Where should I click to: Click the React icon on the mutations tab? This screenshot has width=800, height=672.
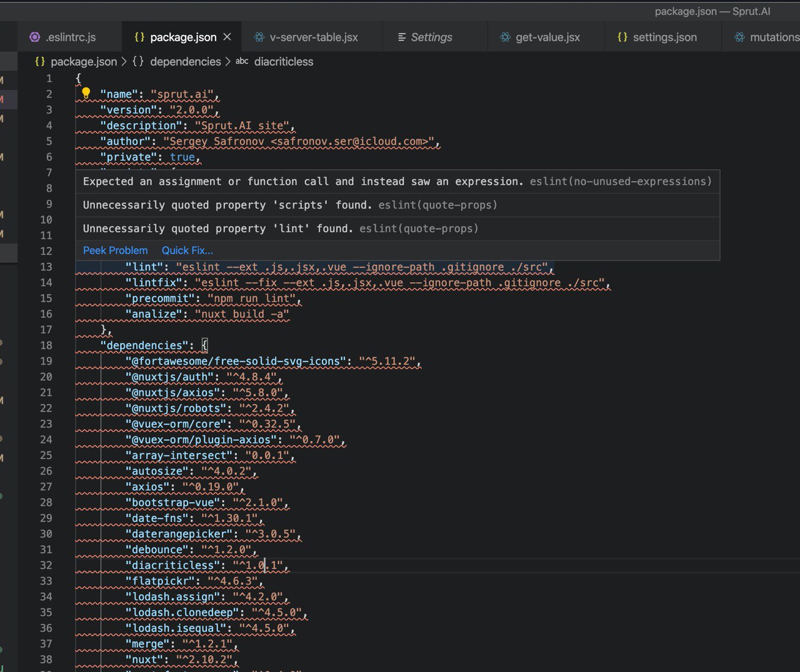click(739, 37)
